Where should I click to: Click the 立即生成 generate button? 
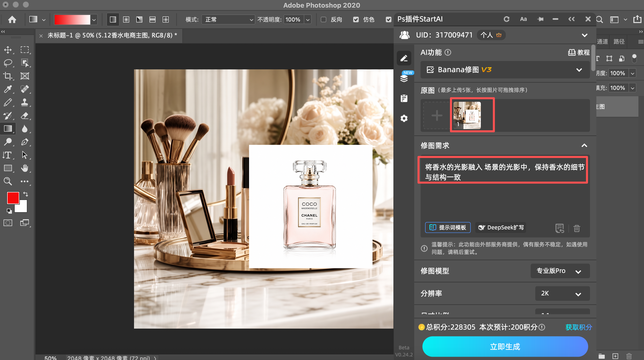[x=505, y=346]
